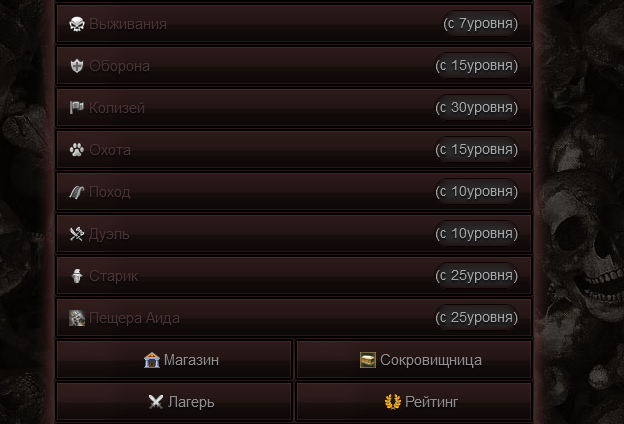The height and width of the screenshot is (424, 624).
Task: Click the 'с 10уровня' badge on Дуэль
Action: [476, 233]
